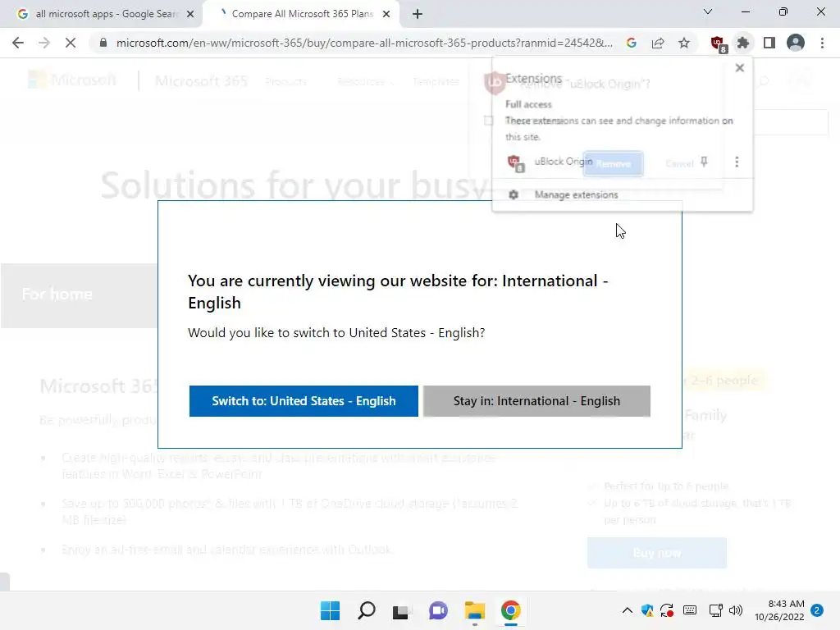The width and height of the screenshot is (840, 630).
Task: Click the sync status tray icon
Action: 668,610
